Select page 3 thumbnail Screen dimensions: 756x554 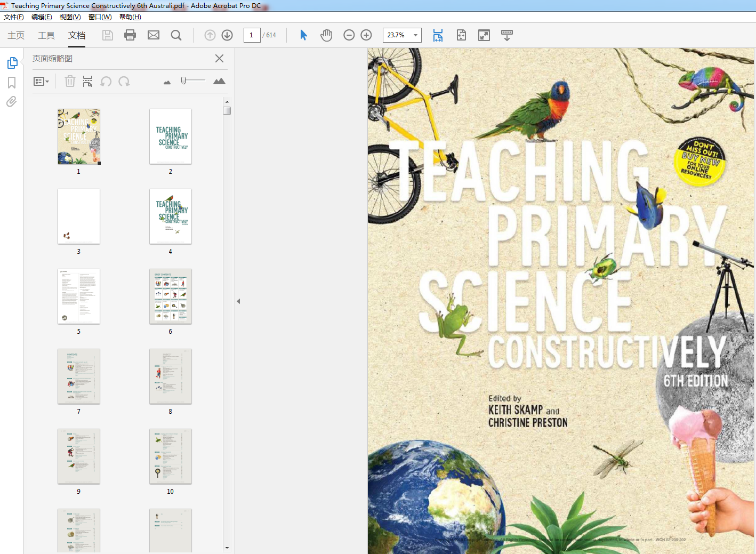(x=79, y=216)
